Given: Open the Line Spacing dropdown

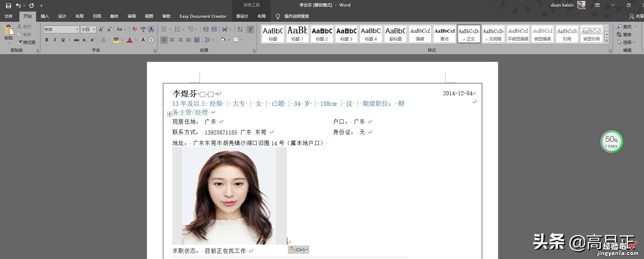Looking at the screenshot, I should pos(209,40).
